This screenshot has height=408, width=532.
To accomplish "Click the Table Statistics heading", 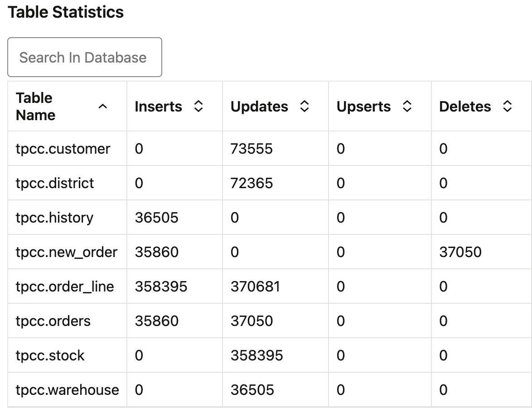I will [66, 12].
